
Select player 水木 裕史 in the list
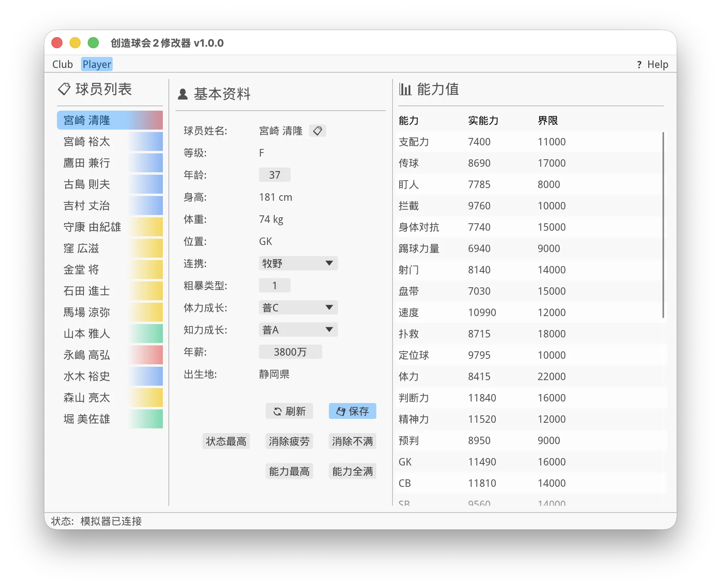click(110, 376)
